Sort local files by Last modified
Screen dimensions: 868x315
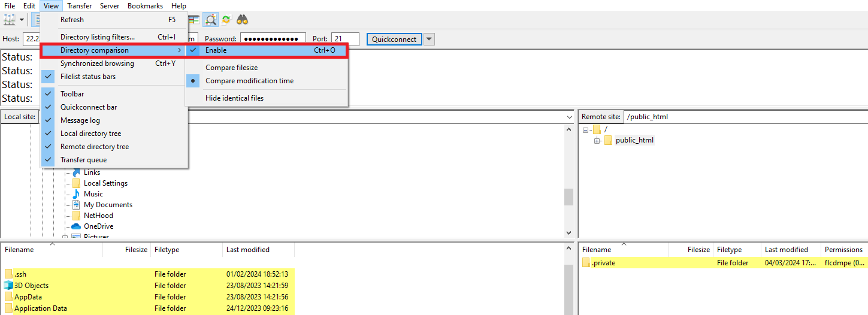click(x=247, y=250)
